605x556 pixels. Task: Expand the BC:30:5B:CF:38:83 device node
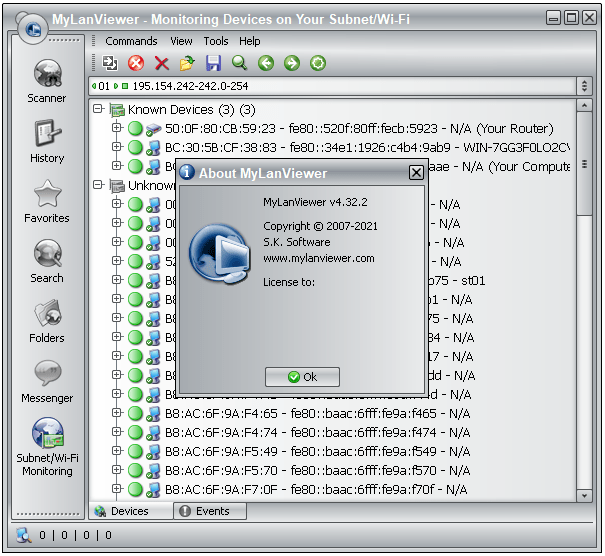coord(117,147)
